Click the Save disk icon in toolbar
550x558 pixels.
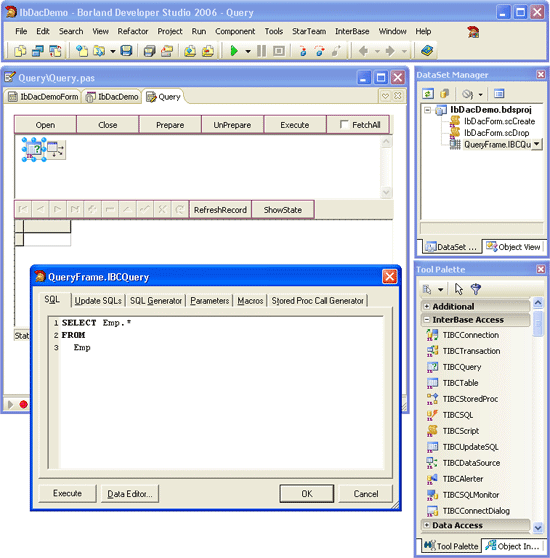(126, 51)
